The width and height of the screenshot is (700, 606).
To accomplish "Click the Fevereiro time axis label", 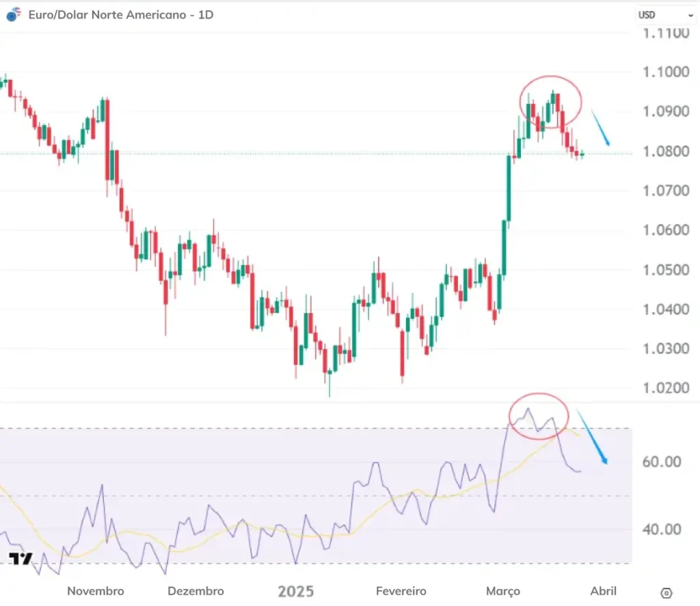I will (401, 591).
